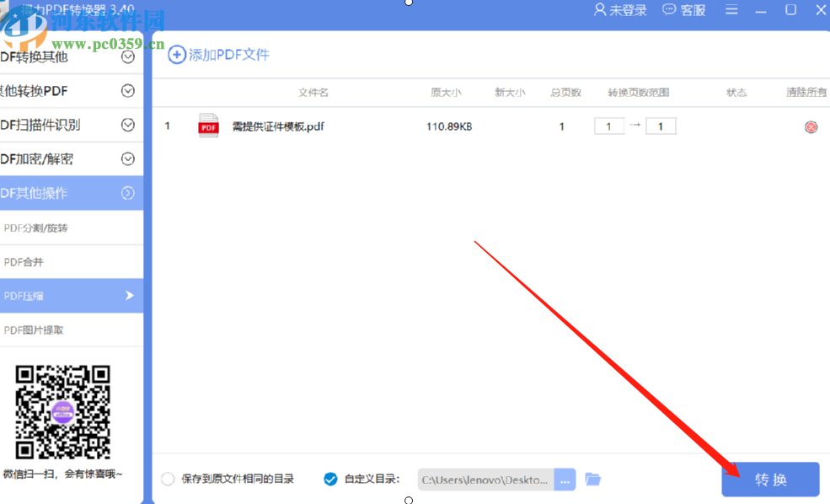
Task: Toggle the 自定义目录 checked option
Action: (330, 479)
